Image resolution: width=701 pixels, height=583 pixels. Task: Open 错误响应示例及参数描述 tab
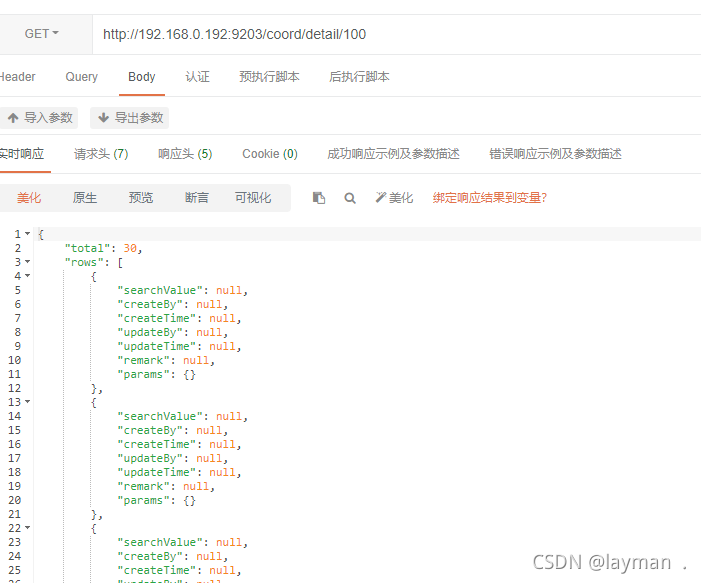click(555, 154)
